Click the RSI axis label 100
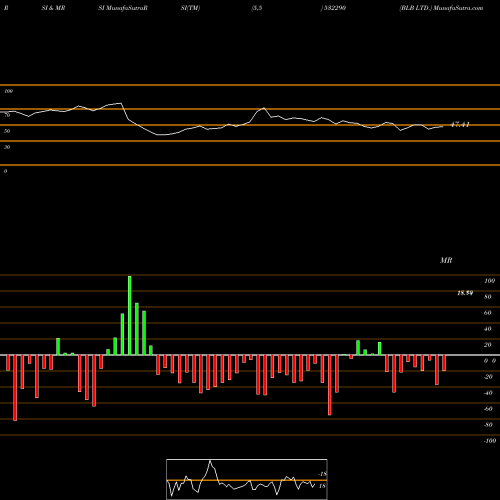500x500 pixels. (x=8, y=91)
